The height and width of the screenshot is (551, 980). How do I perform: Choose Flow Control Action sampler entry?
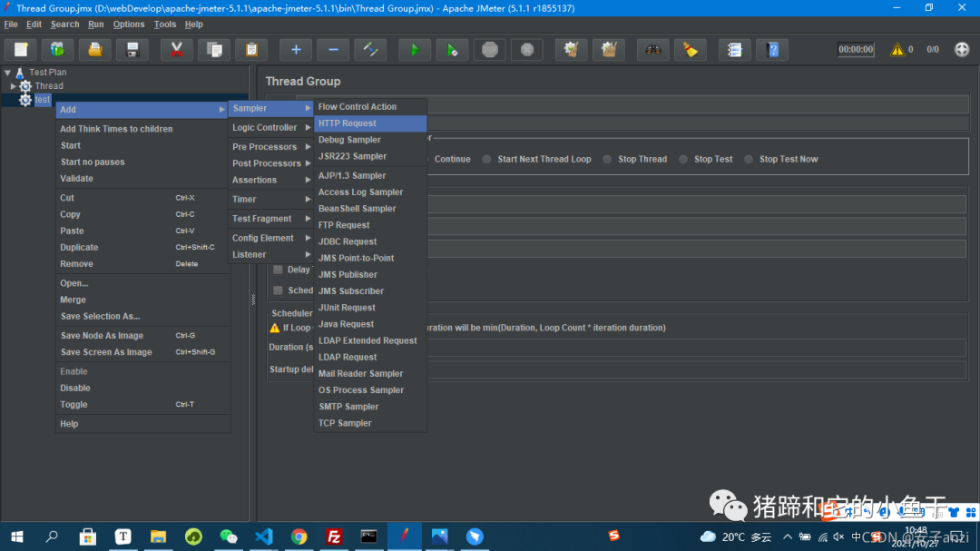click(x=370, y=107)
